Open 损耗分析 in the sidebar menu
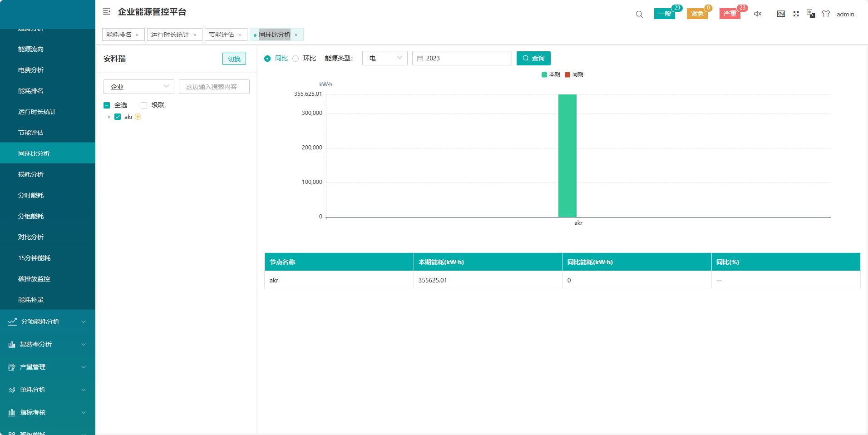Image resolution: width=868 pixels, height=435 pixels. coord(31,174)
